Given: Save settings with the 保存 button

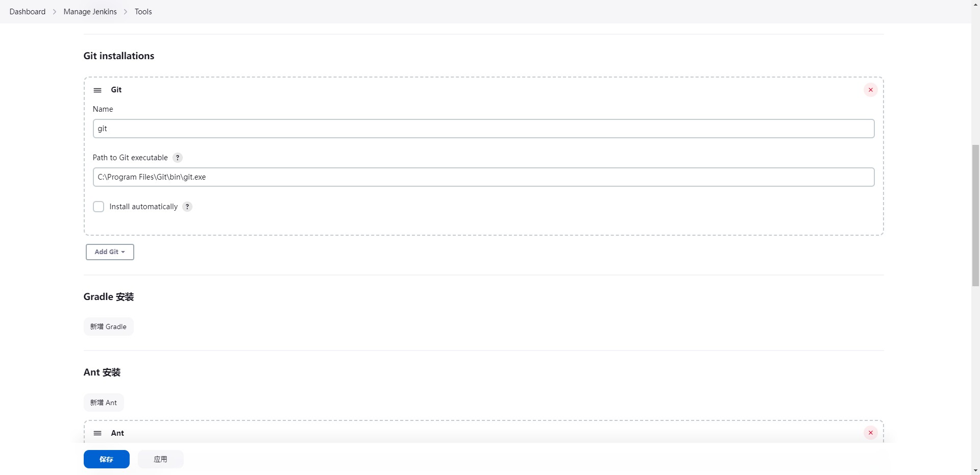Looking at the screenshot, I should (106, 459).
